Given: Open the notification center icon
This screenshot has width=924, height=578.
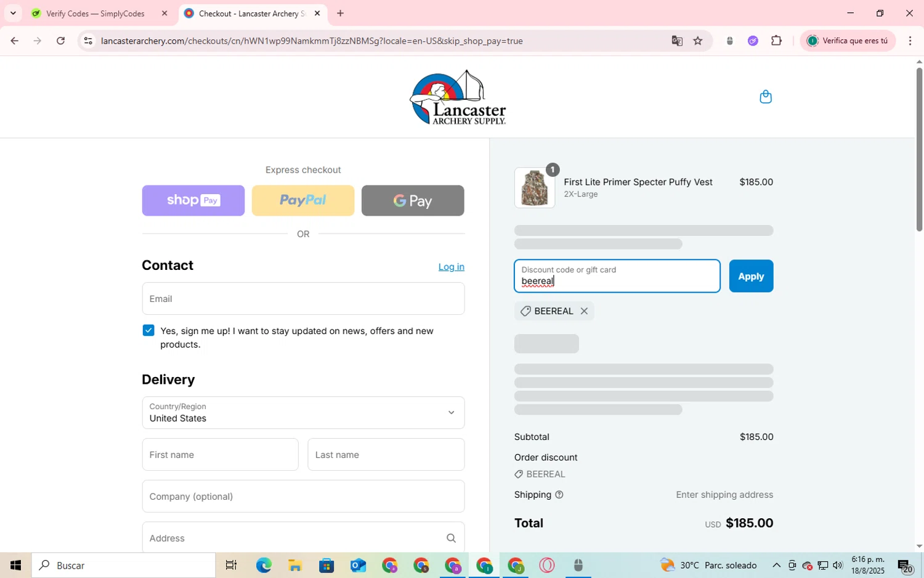Looking at the screenshot, I should click(905, 565).
